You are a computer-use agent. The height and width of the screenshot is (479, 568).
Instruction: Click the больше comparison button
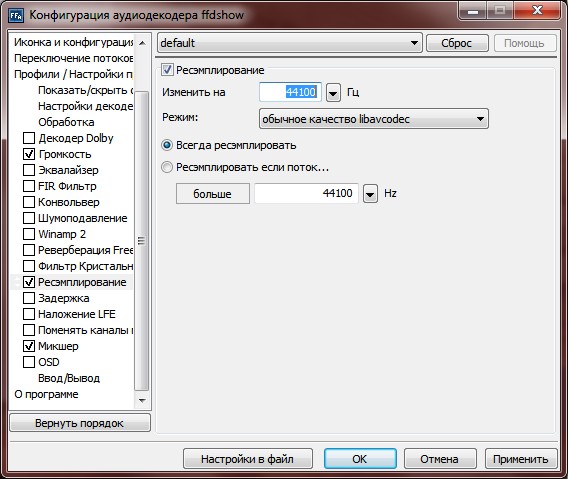click(x=213, y=194)
